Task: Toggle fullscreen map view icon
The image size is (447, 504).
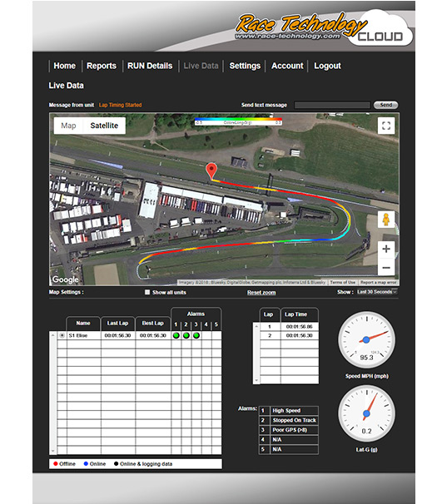Action: [386, 126]
